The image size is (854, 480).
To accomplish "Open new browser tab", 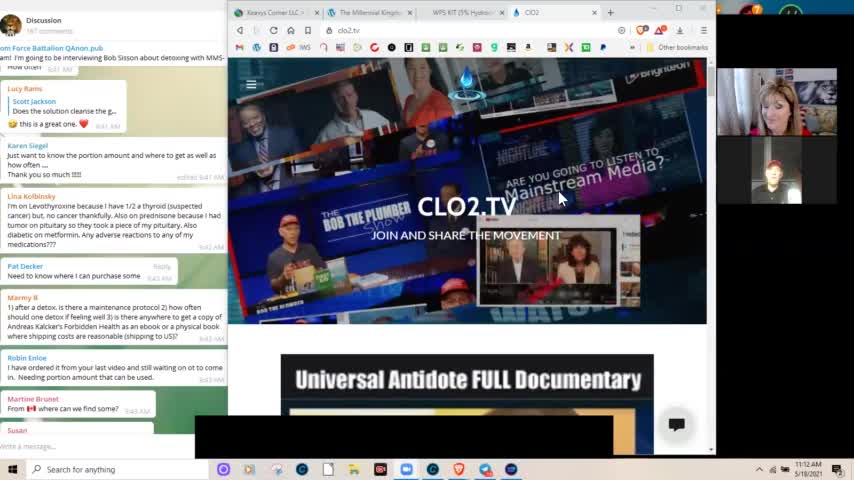I will coord(611,13).
